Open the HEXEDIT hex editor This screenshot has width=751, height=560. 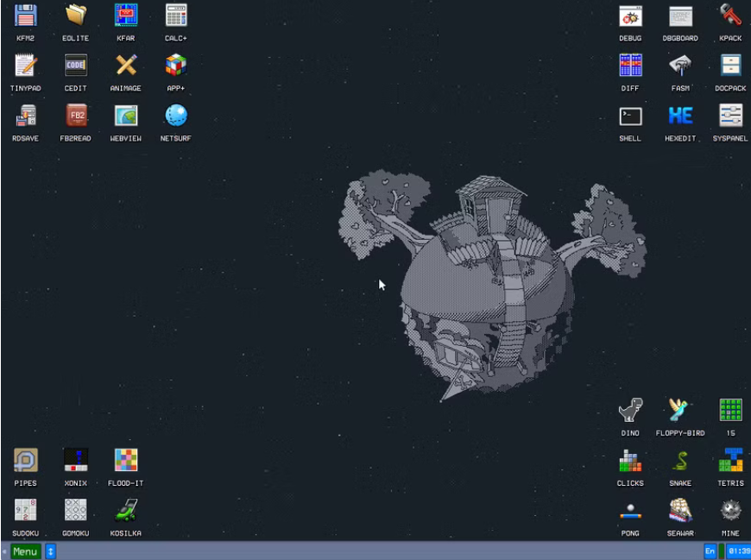tap(680, 116)
